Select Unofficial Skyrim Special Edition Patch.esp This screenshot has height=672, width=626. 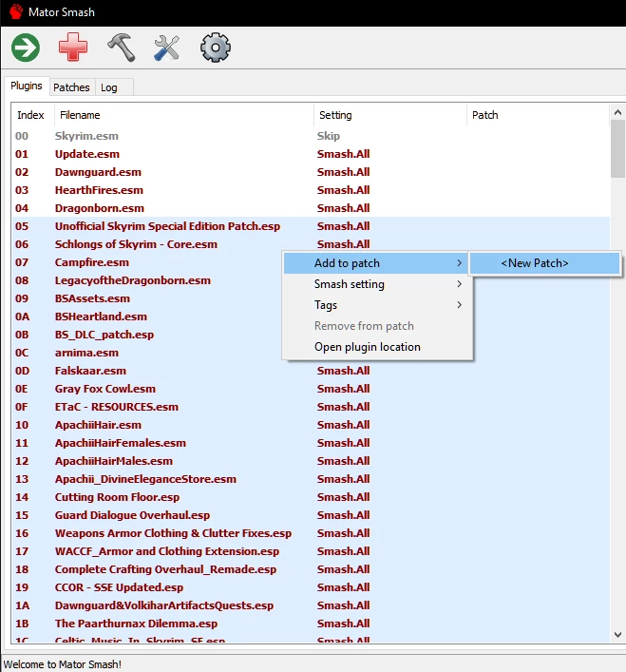click(312, 226)
